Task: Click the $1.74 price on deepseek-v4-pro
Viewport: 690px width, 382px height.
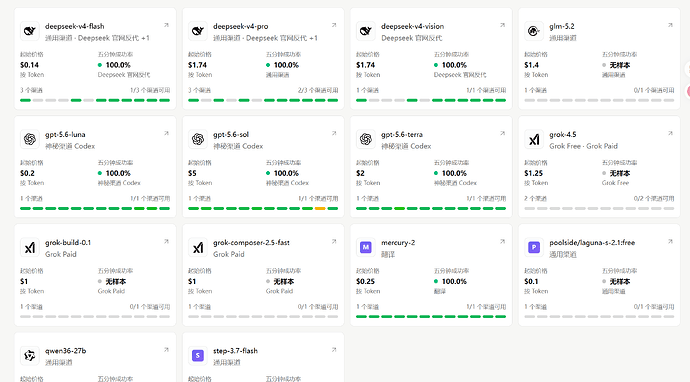Action: pos(198,65)
